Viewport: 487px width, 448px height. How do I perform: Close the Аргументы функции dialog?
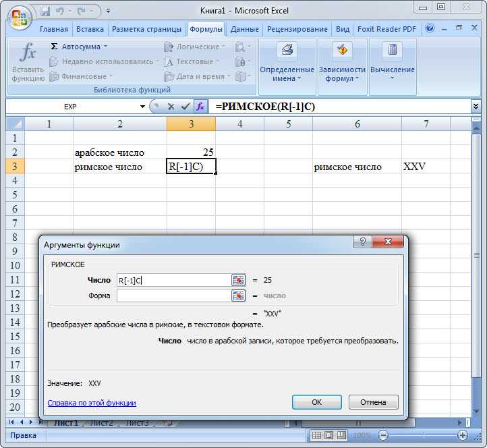[x=388, y=242]
